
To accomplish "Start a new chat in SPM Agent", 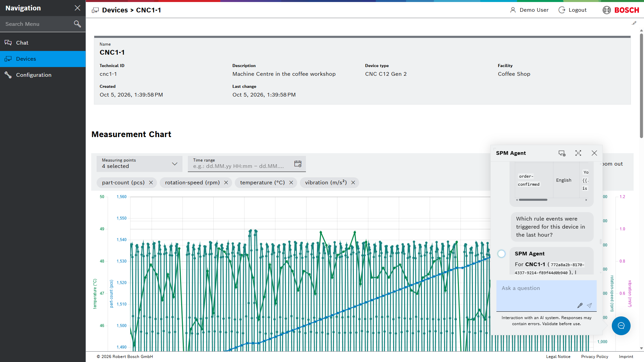I will pyautogui.click(x=562, y=153).
